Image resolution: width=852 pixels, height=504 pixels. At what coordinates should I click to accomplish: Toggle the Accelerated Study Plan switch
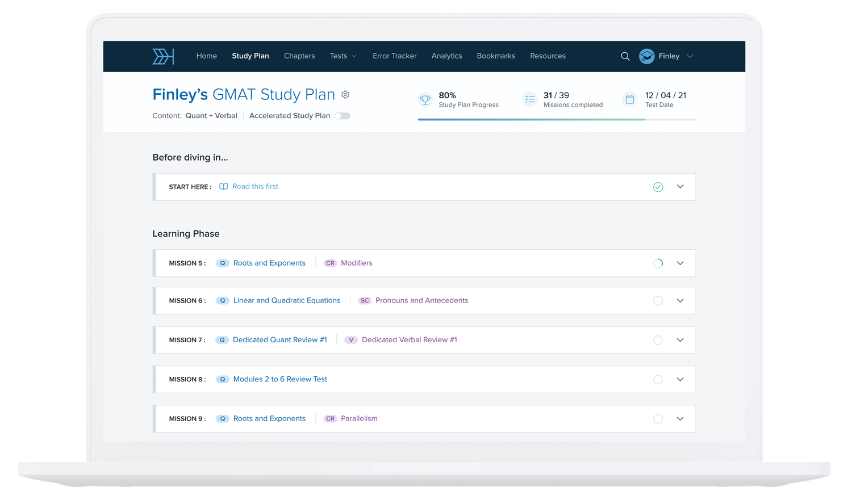click(x=342, y=116)
